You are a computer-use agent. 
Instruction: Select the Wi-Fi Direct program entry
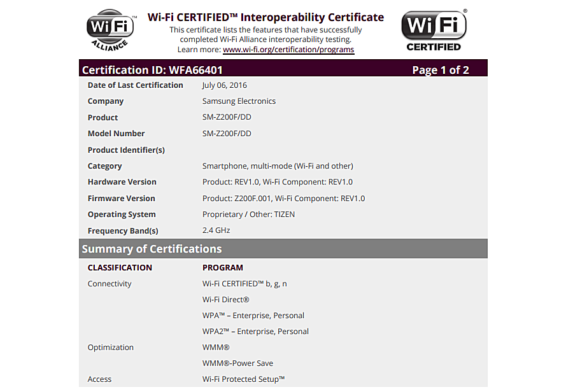pos(226,300)
